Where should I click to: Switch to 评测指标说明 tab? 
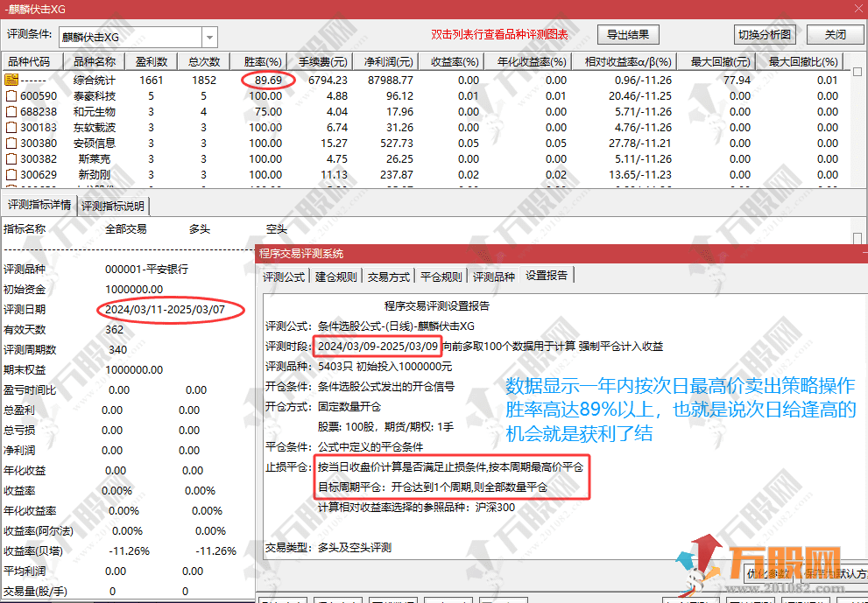(114, 207)
